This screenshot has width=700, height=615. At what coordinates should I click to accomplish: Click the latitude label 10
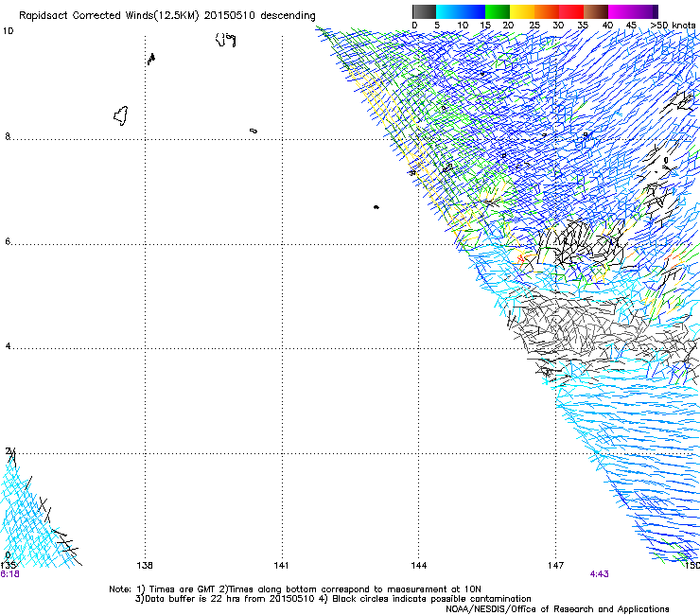[x=8, y=31]
